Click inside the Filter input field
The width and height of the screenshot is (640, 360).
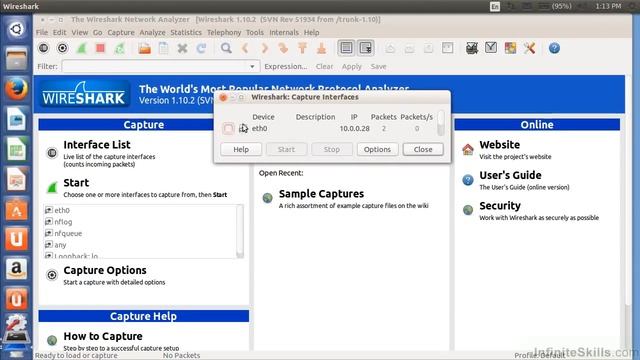tap(155, 67)
